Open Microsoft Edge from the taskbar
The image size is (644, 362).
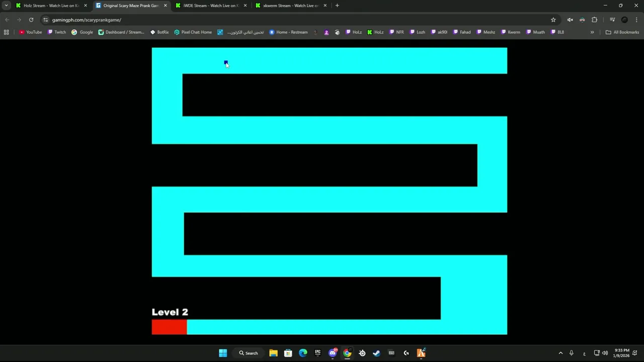point(303,353)
